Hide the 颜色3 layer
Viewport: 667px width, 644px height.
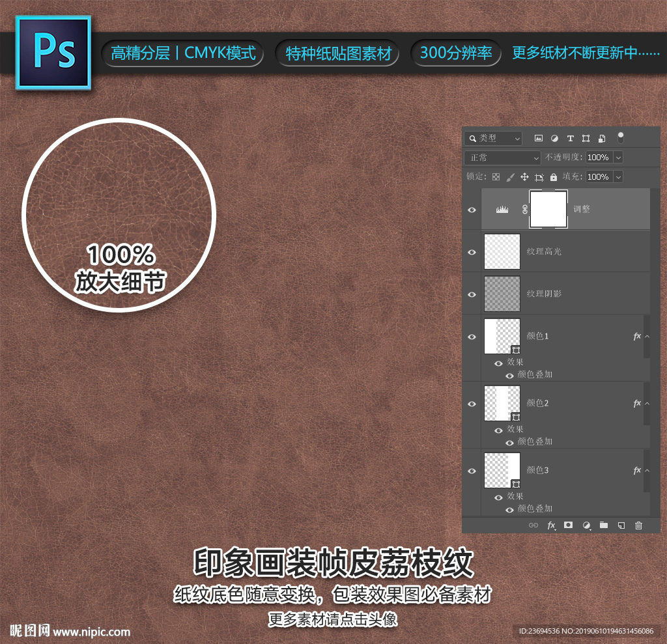[472, 471]
